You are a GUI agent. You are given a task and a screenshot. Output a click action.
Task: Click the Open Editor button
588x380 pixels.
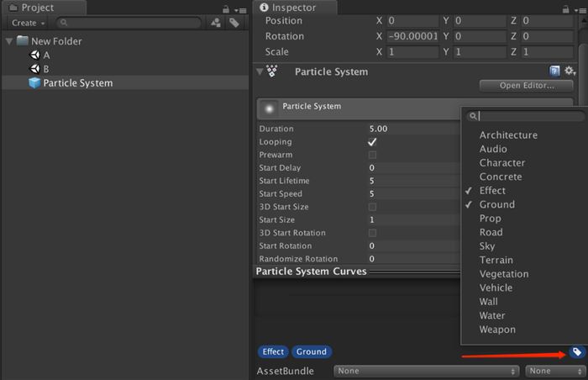[527, 86]
